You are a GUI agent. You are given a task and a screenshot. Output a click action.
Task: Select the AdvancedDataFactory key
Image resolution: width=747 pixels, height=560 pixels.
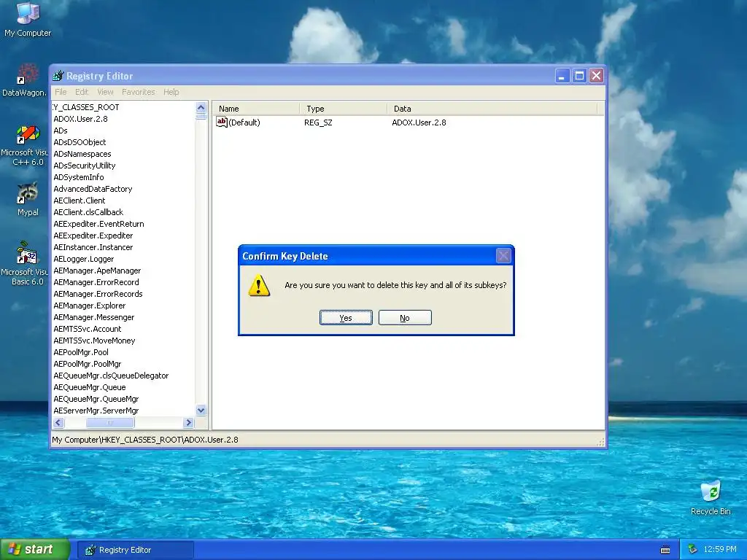93,189
